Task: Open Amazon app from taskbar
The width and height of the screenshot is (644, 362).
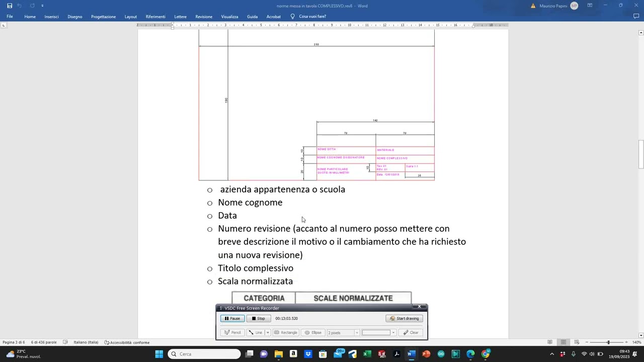Action: tap(293, 354)
